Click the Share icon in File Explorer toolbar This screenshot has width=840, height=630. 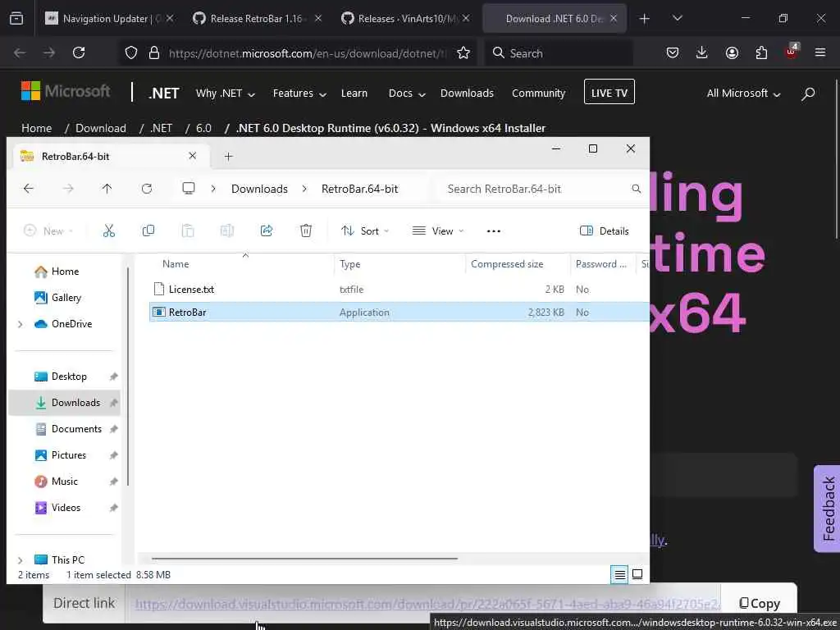tap(267, 231)
